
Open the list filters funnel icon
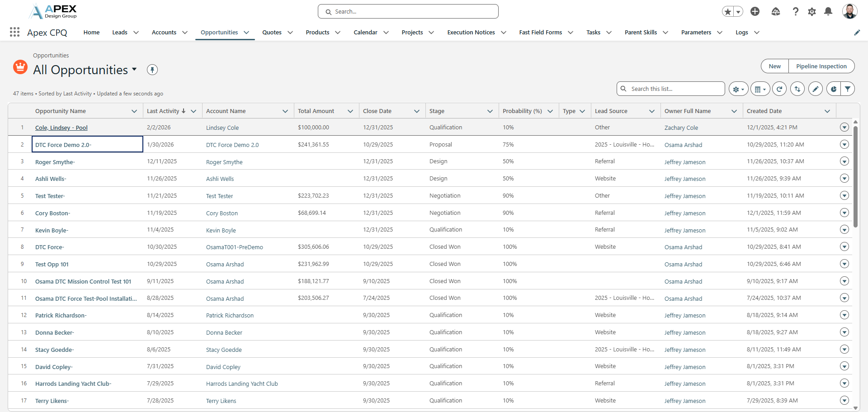coord(848,89)
